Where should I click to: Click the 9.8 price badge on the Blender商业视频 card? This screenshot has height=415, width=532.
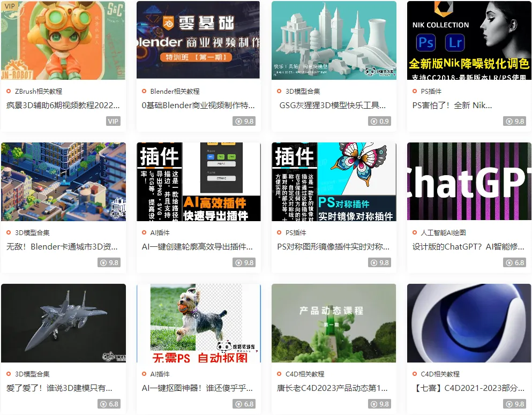(x=244, y=121)
